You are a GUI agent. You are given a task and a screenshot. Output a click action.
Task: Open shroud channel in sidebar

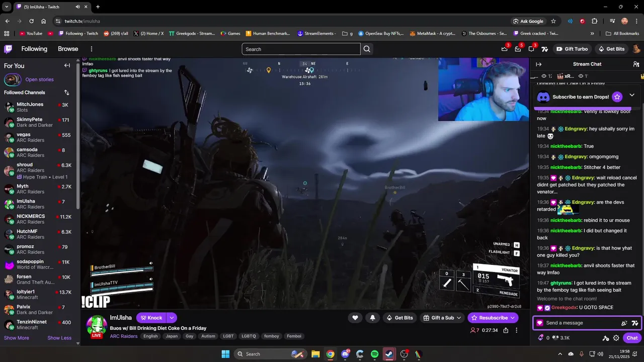(x=38, y=170)
